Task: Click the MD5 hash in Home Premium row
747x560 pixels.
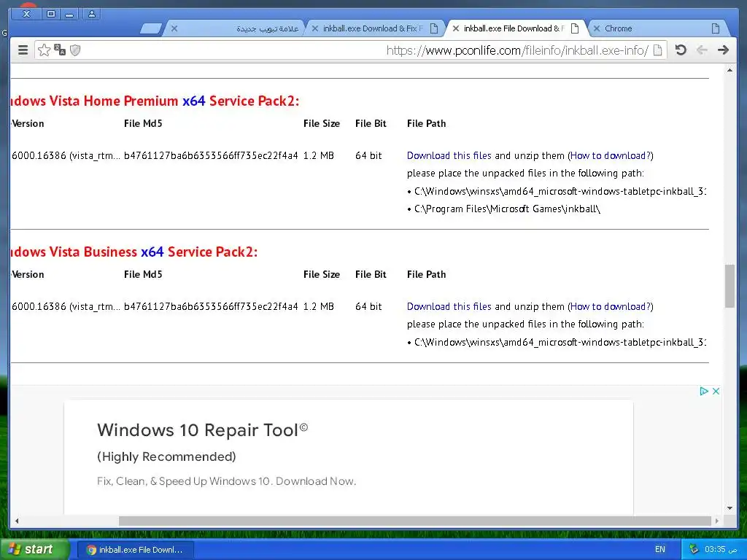Action: click(211, 156)
